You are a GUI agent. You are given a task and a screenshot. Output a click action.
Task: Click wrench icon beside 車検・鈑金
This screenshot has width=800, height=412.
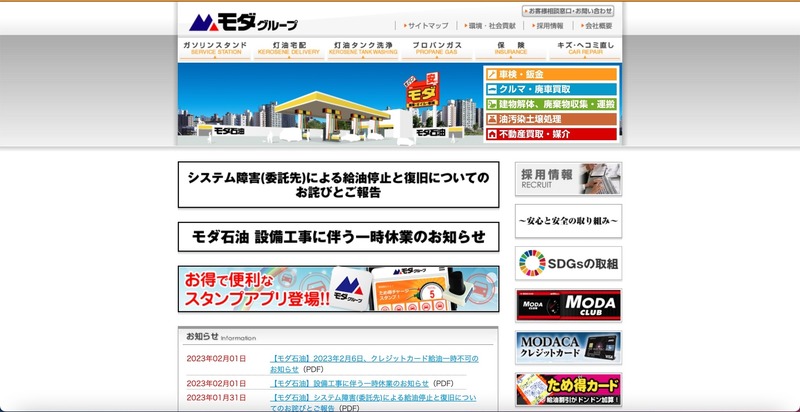click(x=492, y=74)
